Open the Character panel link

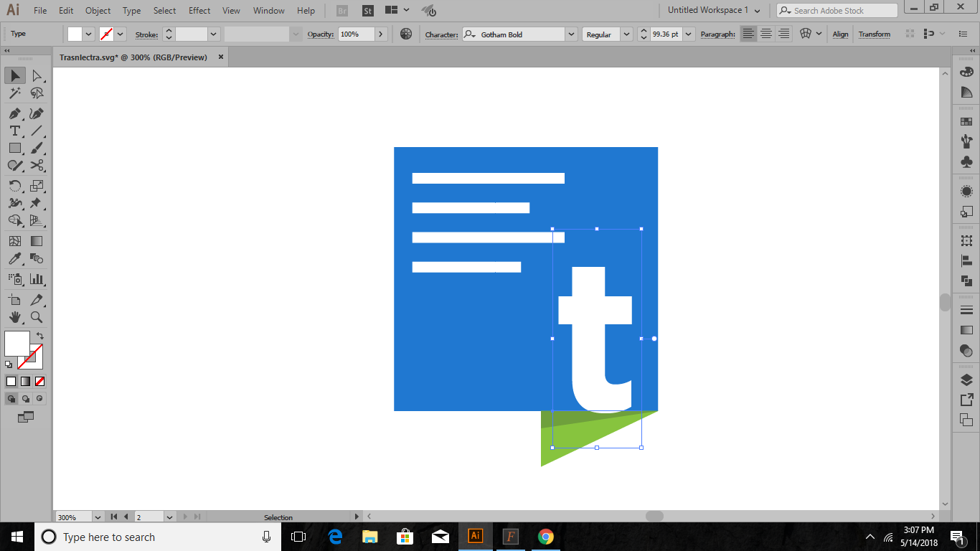(x=441, y=34)
